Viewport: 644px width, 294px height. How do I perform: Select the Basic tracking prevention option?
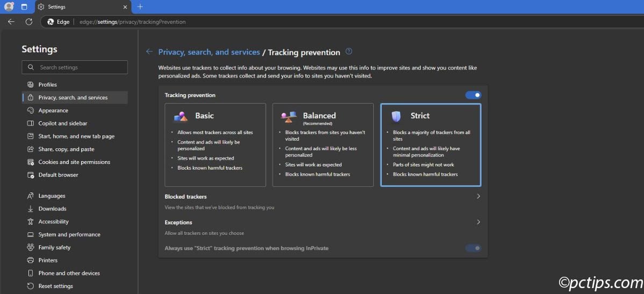215,145
